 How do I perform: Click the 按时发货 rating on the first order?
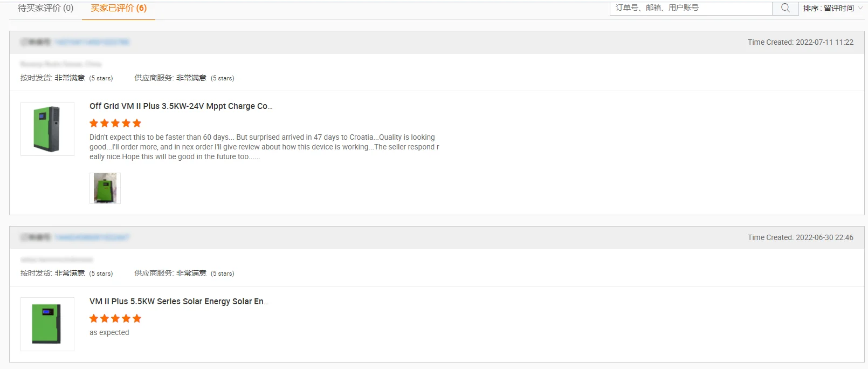67,78
